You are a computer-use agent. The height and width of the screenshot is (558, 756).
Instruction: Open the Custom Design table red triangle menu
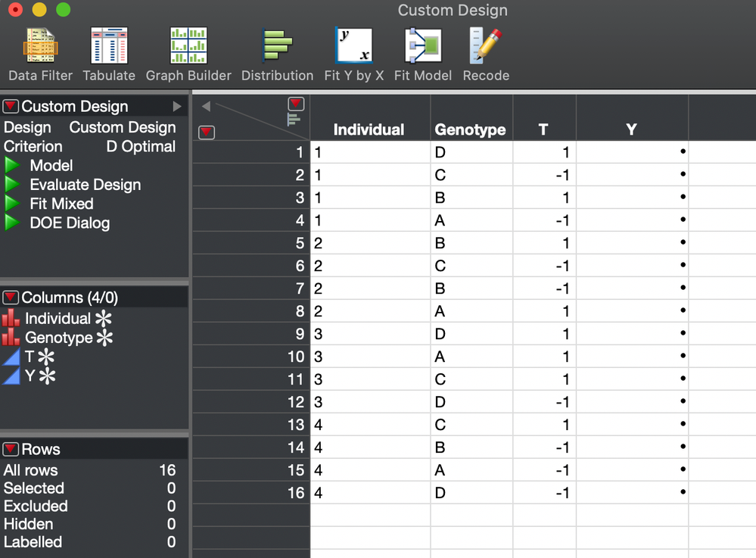click(x=11, y=106)
